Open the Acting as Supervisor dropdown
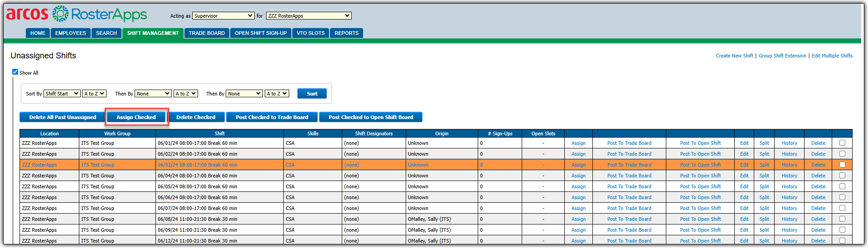868x248 pixels. [223, 16]
